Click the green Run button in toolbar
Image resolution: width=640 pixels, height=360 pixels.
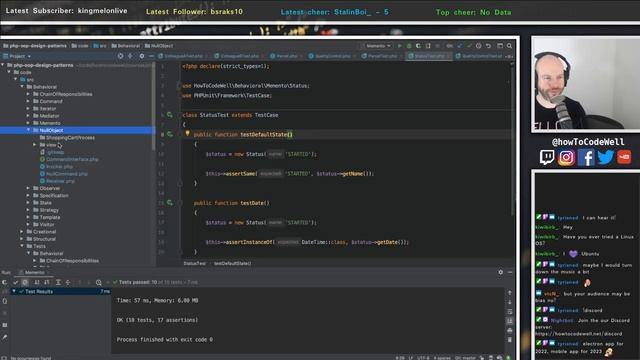(400, 46)
